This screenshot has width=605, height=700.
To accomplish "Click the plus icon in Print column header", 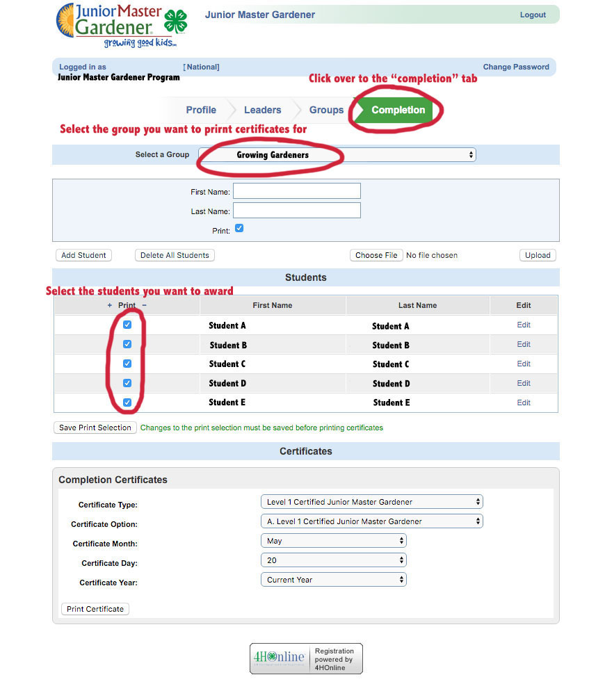I will (109, 305).
